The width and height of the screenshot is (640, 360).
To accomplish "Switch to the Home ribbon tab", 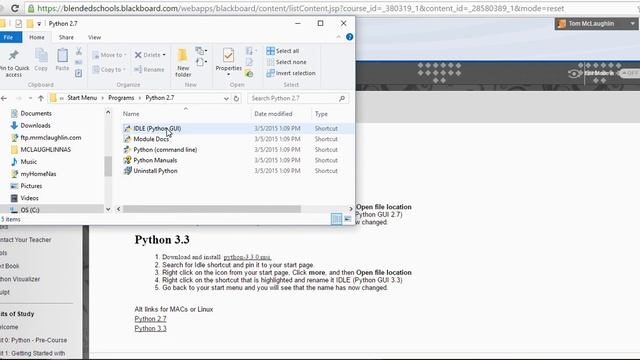I will pyautogui.click(x=37, y=37).
